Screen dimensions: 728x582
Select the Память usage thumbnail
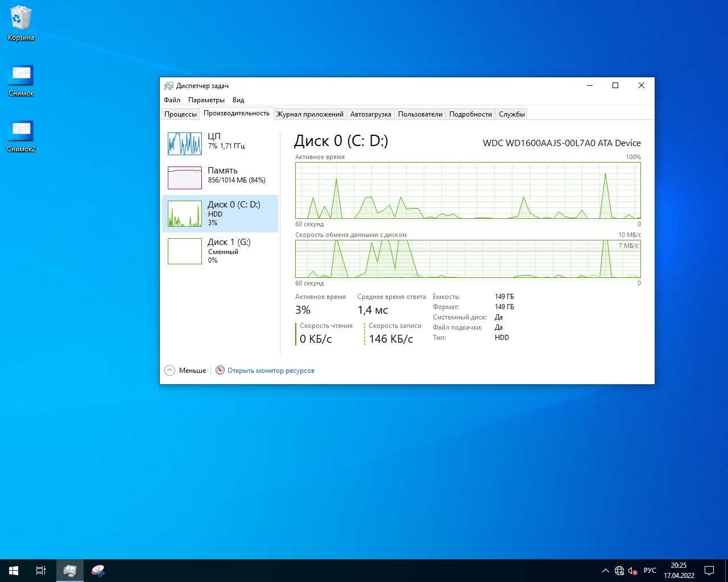185,178
